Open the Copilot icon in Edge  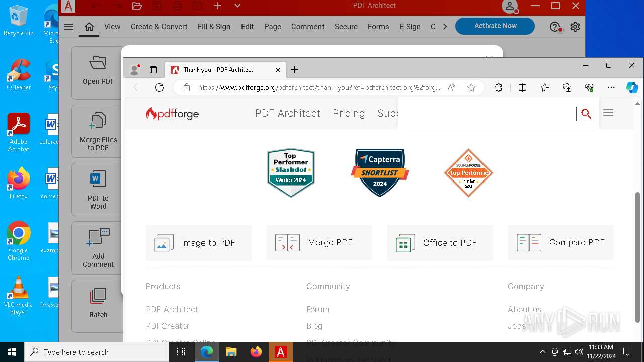(x=632, y=87)
